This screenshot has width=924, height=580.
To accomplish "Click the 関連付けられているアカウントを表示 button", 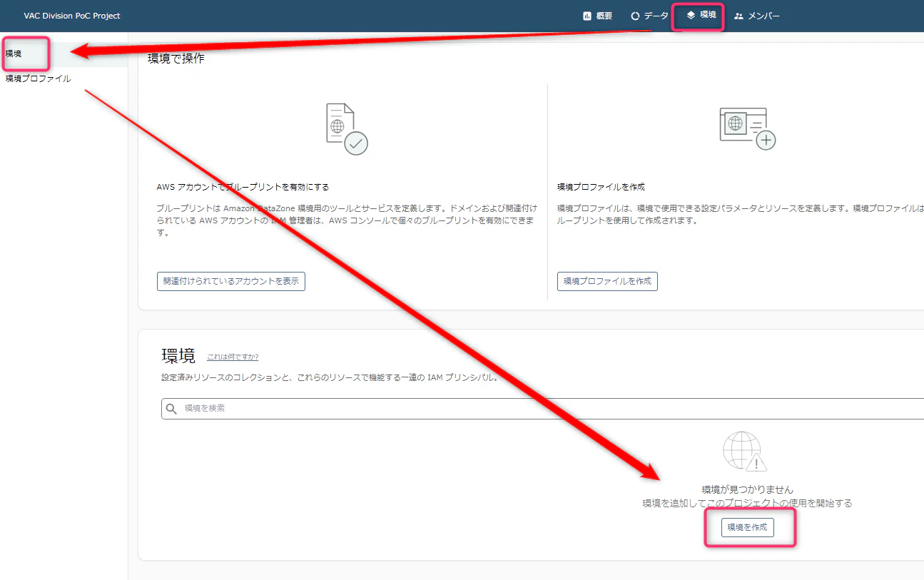I will pyautogui.click(x=231, y=281).
